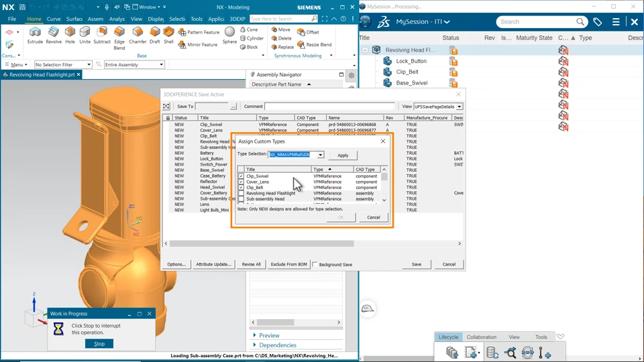Switch to the 3DEXP tab
The width and height of the screenshot is (644, 362).
coord(237,19)
